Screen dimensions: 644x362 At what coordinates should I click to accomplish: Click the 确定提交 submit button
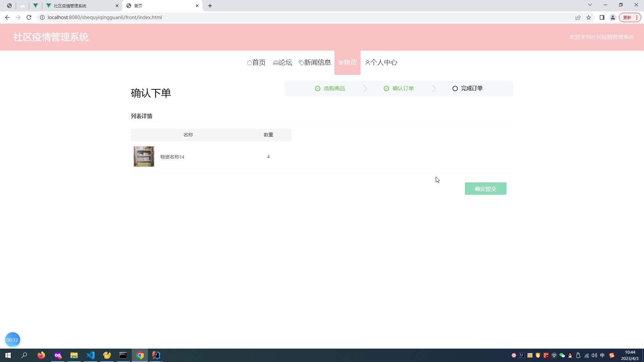pyautogui.click(x=485, y=189)
